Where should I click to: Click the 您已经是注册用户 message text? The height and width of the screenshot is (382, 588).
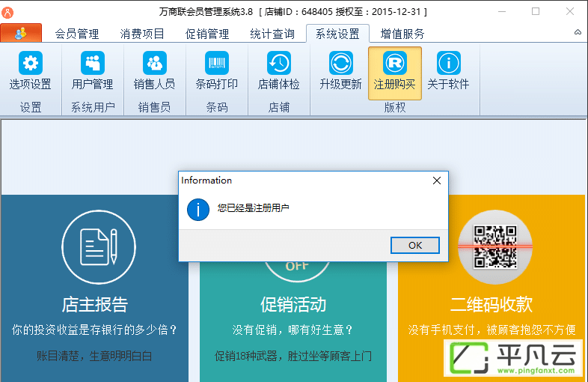point(253,208)
